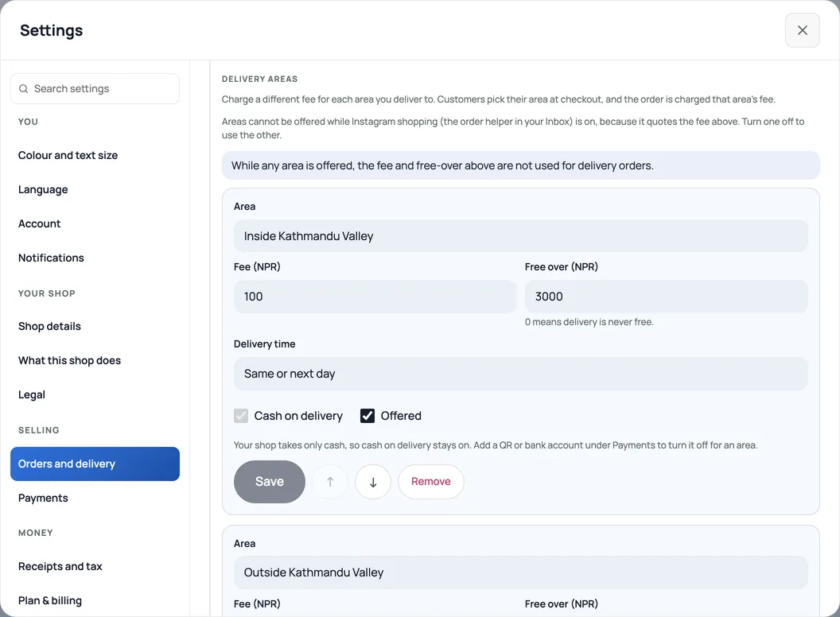Click the MONEY sidebar heading
840x617 pixels.
coord(35,533)
